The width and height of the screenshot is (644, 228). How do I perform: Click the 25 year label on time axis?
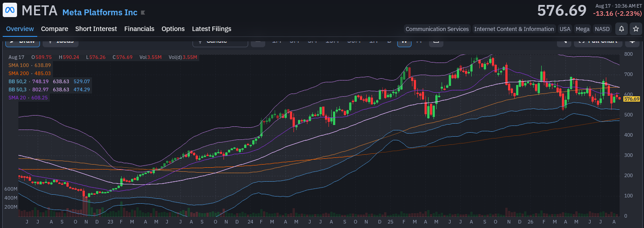(391, 222)
